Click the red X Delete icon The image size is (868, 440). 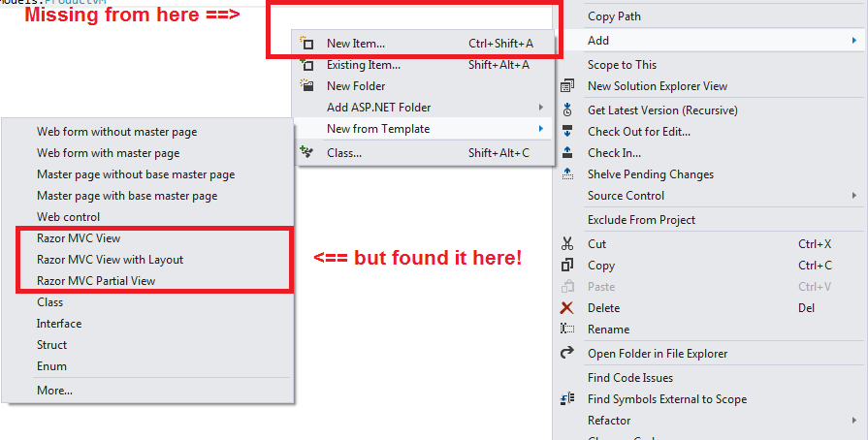coord(567,308)
